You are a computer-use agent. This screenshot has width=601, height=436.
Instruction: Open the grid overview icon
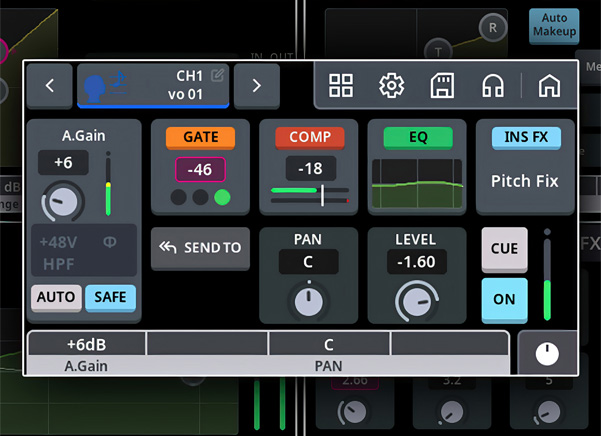point(341,86)
